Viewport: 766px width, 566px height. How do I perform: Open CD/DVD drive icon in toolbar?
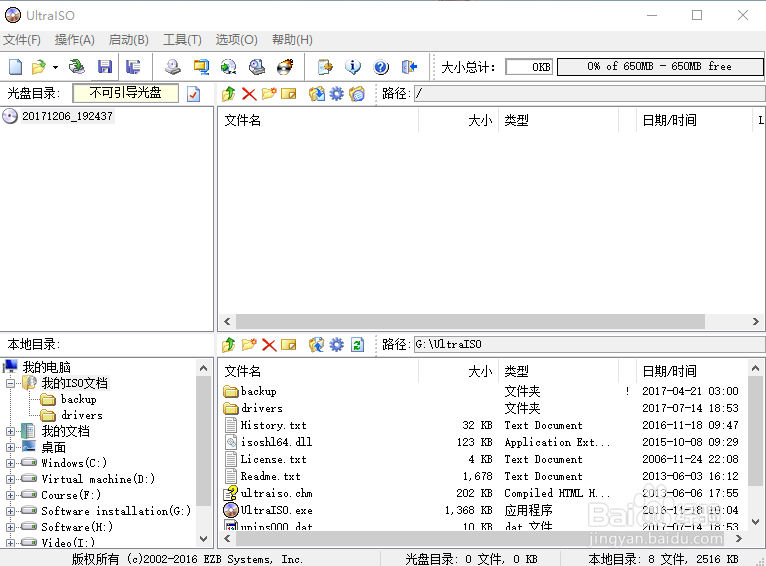tap(77, 67)
